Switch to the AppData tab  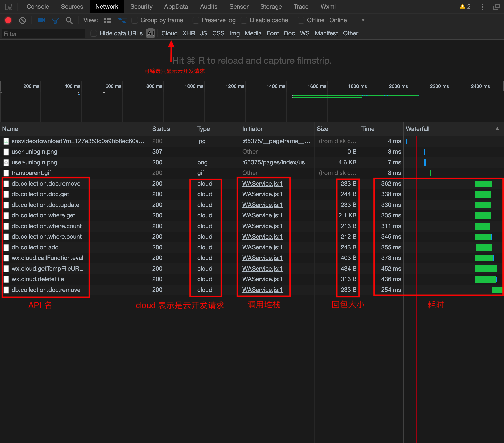pyautogui.click(x=176, y=7)
